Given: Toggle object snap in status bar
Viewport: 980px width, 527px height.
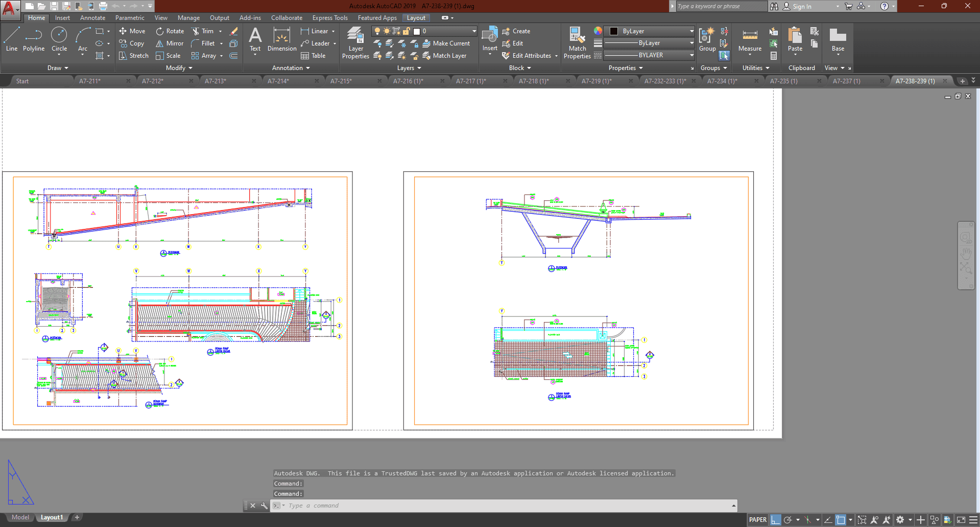Looking at the screenshot, I should [x=841, y=520].
